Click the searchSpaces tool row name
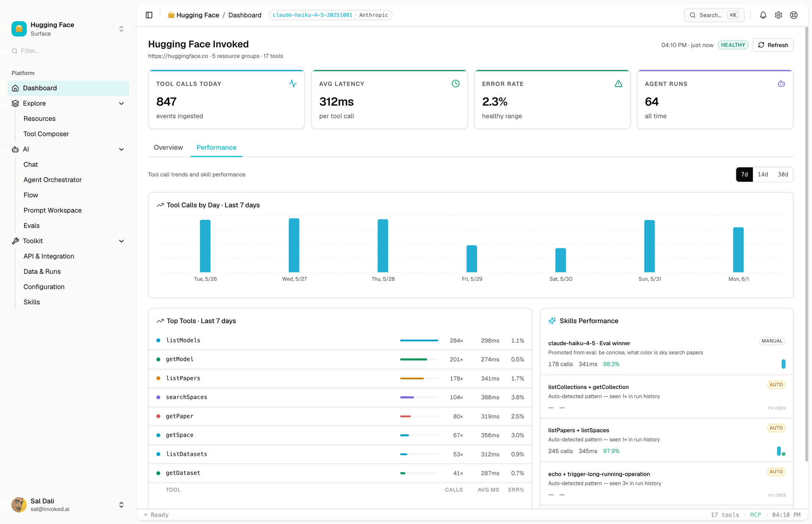Image resolution: width=812 pixels, height=524 pixels. click(187, 397)
